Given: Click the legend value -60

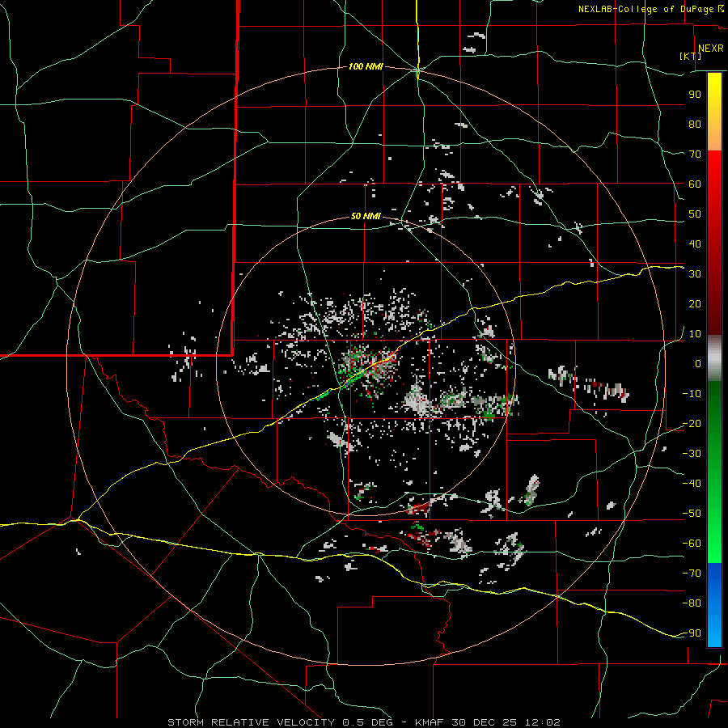Looking at the screenshot, I should tap(692, 544).
